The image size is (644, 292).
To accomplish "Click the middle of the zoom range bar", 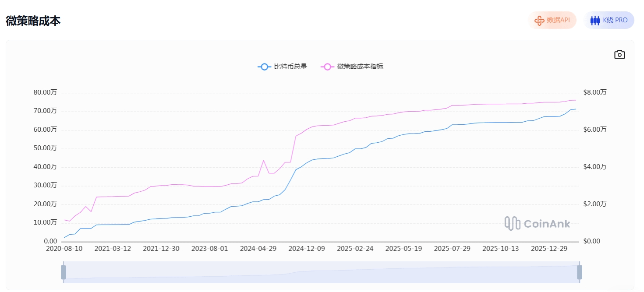I will [321, 272].
